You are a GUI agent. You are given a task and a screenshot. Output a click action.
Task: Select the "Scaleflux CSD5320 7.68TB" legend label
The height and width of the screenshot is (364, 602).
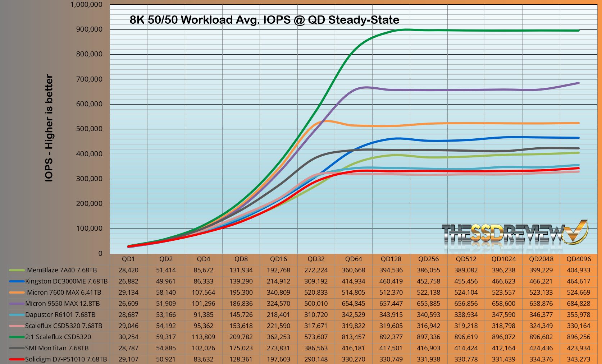click(64, 326)
